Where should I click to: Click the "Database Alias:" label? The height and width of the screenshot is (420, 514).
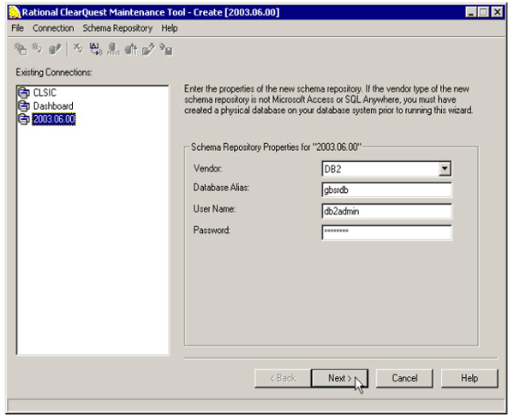click(x=221, y=188)
